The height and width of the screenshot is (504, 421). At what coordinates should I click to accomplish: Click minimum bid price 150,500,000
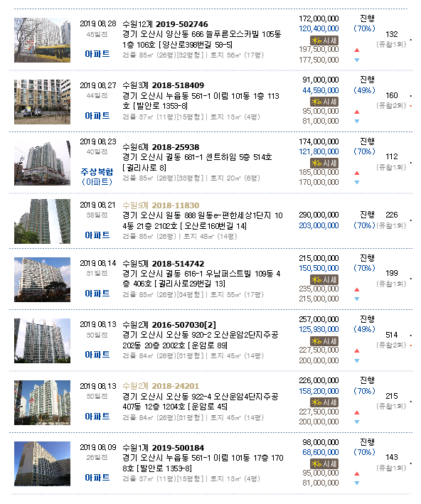tap(319, 268)
